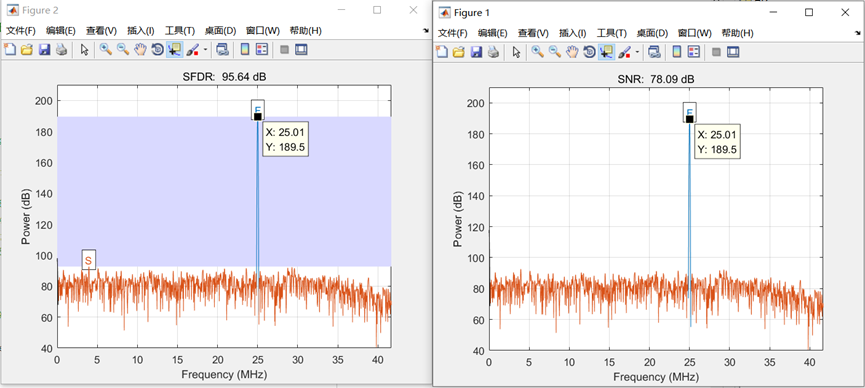Open 工具(T) menu in Figure 2
Viewport: 865px width, 388px height.
tap(180, 31)
